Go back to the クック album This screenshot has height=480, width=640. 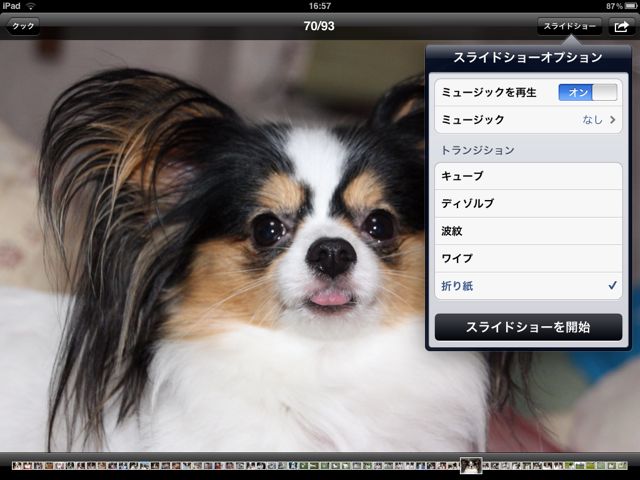click(23, 27)
